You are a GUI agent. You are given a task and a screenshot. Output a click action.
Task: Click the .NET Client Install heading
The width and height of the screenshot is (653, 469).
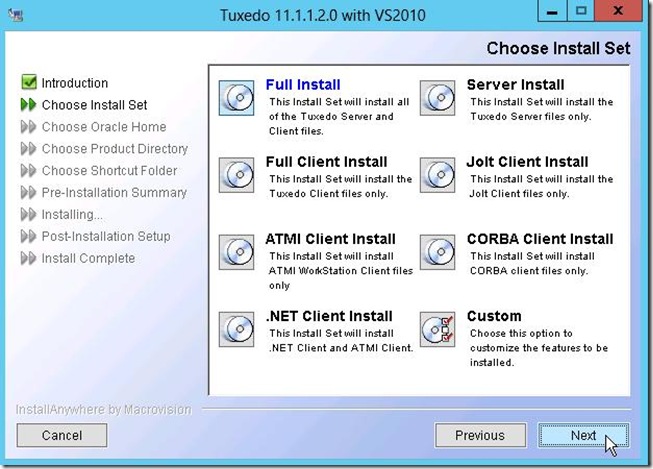pos(329,316)
